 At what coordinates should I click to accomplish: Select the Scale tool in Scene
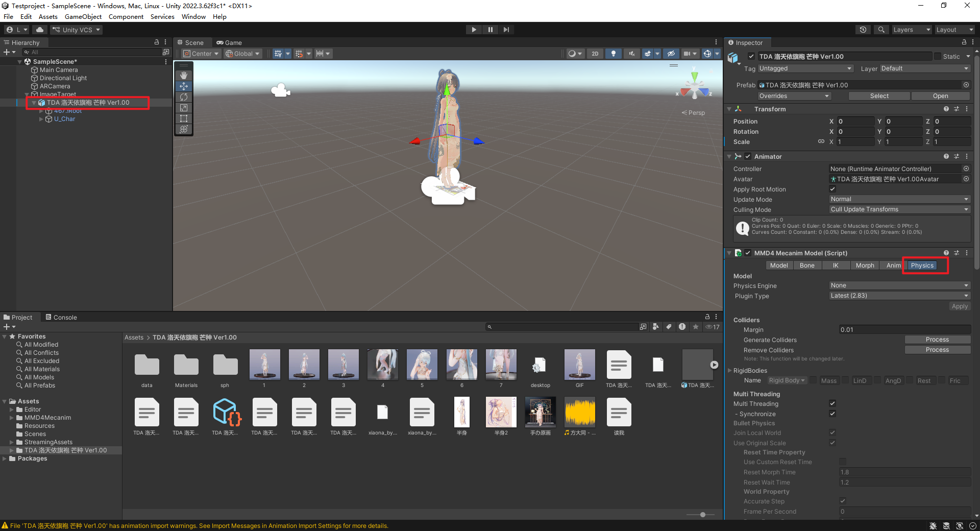point(184,108)
